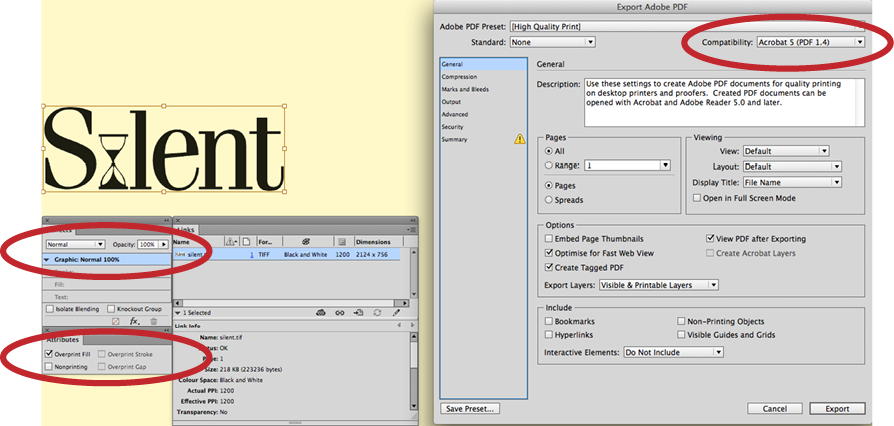Enable Embed Page Thumbnails checkbox
This screenshot has width=894, height=426.
click(549, 238)
